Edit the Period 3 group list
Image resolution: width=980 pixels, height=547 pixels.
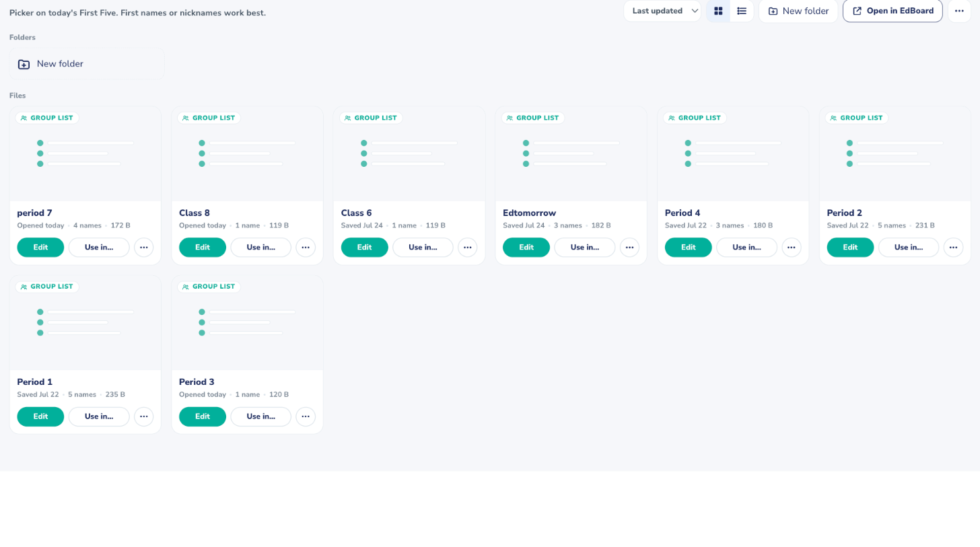(x=203, y=416)
